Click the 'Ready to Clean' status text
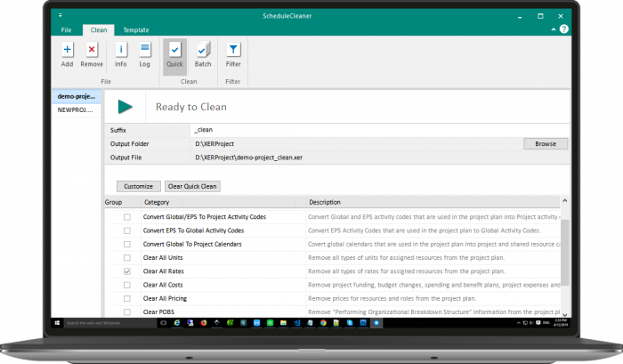The width and height of the screenshot is (623, 364). (191, 107)
